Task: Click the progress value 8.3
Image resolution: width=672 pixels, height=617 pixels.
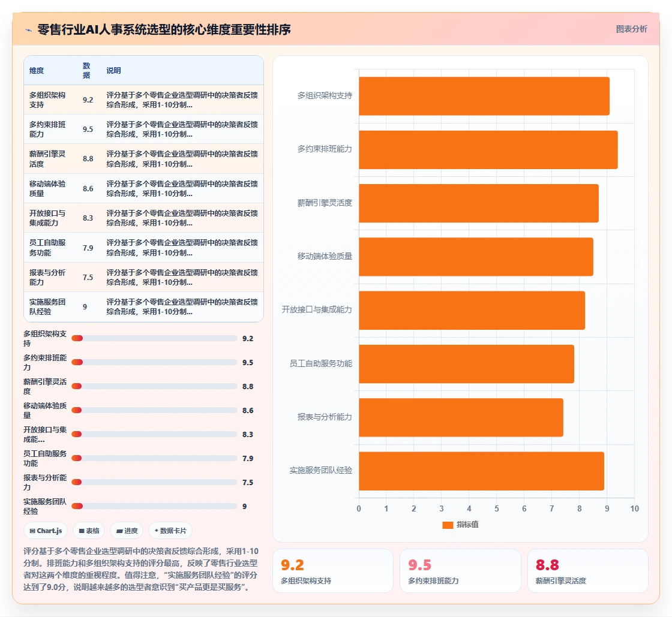Action: click(248, 434)
